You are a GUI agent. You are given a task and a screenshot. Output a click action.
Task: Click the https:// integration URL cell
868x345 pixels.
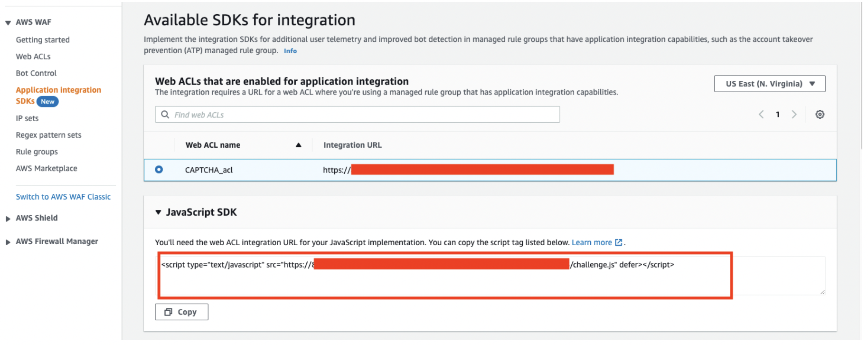pos(468,170)
